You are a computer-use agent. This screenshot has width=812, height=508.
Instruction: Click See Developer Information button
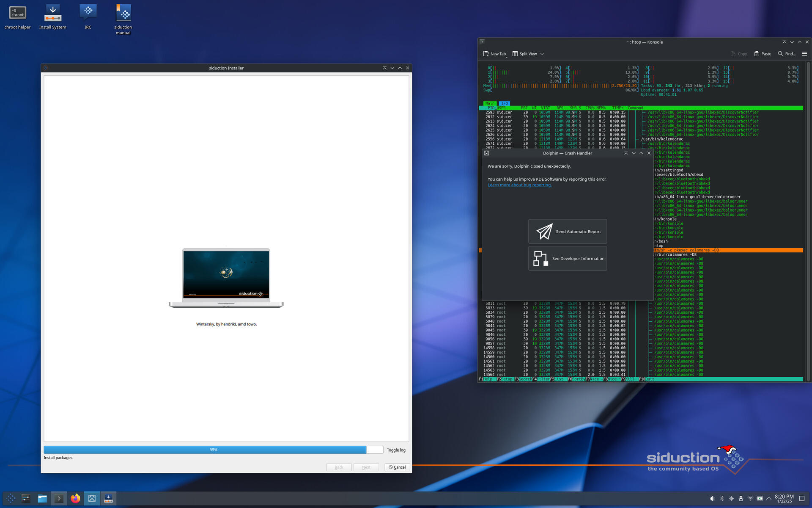point(568,259)
